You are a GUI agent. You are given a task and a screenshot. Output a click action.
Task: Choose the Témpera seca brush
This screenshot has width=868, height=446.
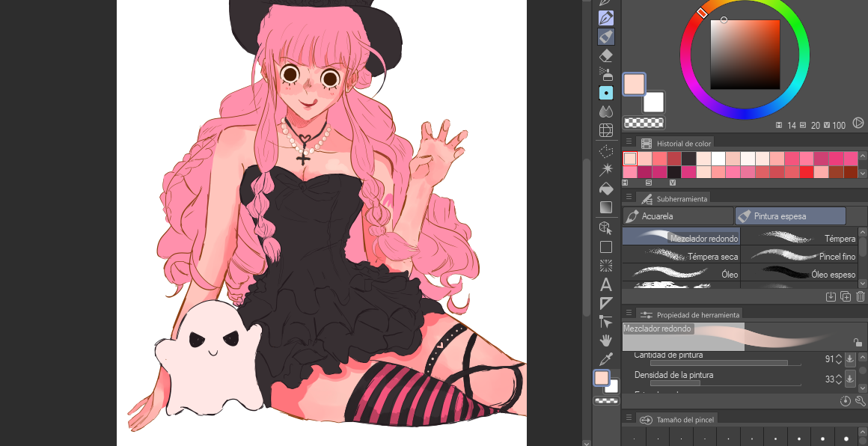(x=682, y=254)
